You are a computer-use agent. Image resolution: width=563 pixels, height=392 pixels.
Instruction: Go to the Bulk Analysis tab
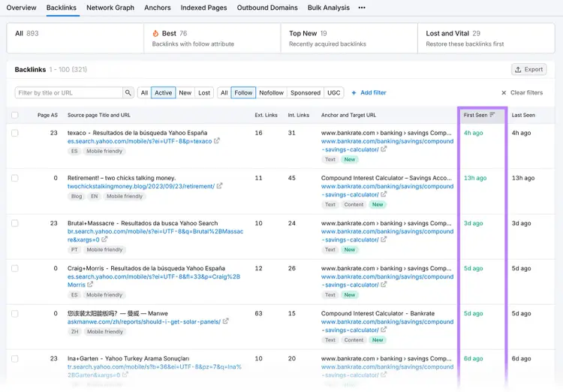point(329,8)
